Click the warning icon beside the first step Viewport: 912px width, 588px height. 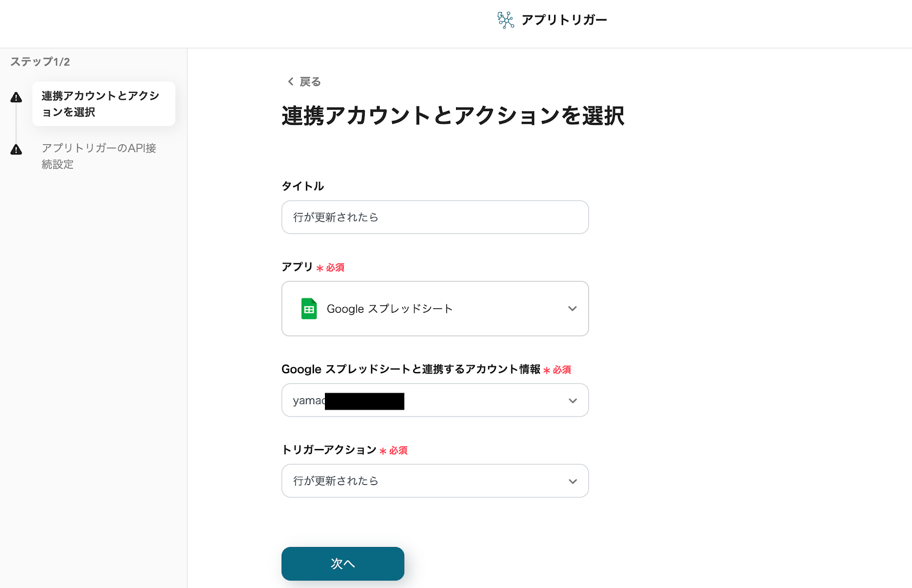17,97
